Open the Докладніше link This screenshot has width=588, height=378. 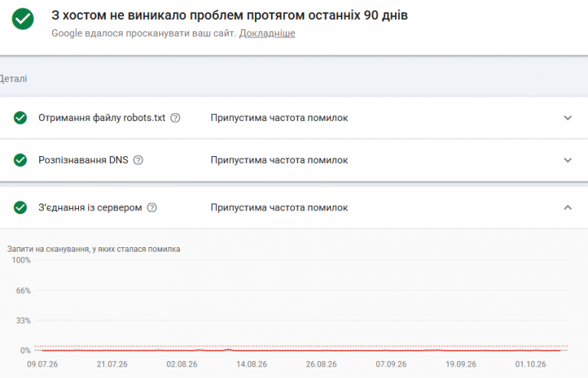pos(267,34)
